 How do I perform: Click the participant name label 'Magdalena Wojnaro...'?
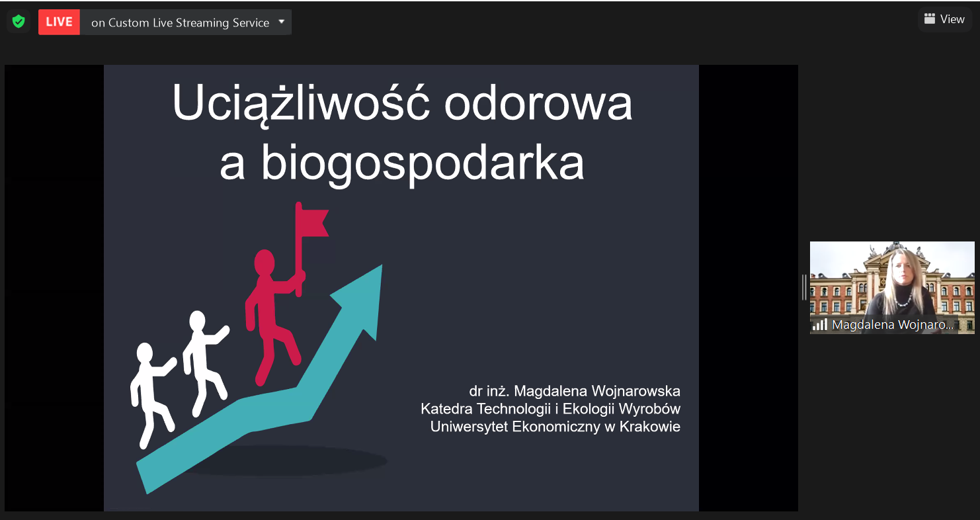[x=893, y=325]
